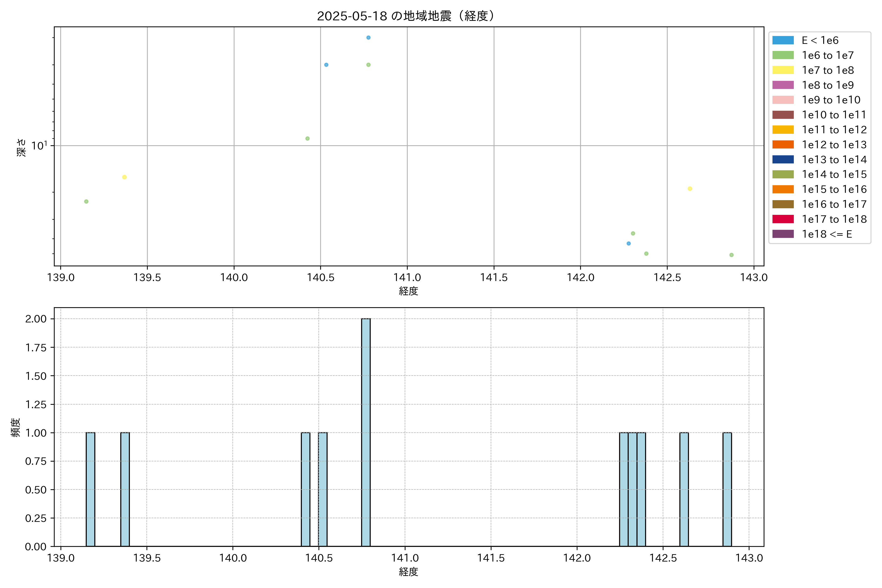Click the red 1e17 to 1e18 legend swatch
The height and width of the screenshot is (588, 882).
click(783, 219)
